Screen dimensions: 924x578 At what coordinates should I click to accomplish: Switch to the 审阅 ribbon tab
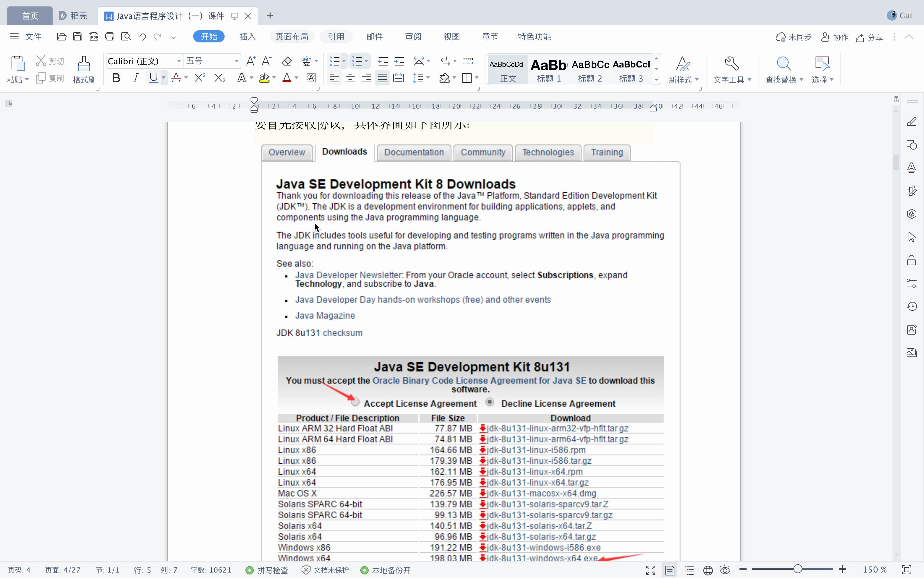pyautogui.click(x=413, y=37)
